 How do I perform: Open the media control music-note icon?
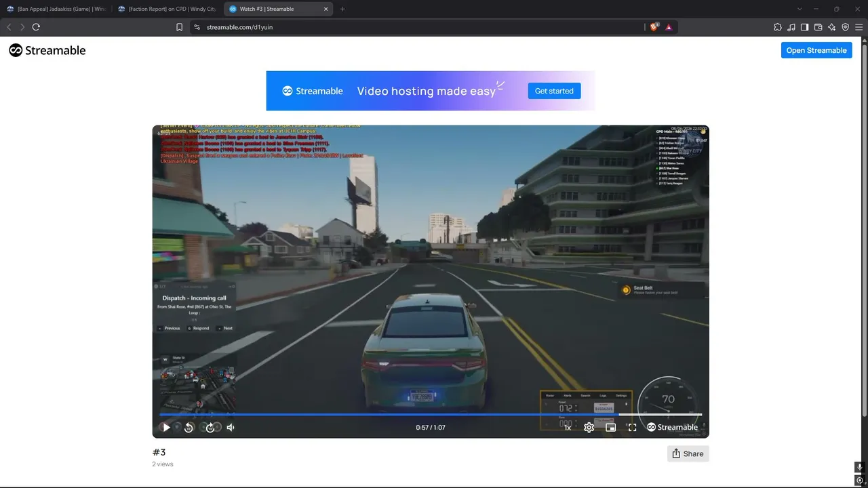point(791,27)
